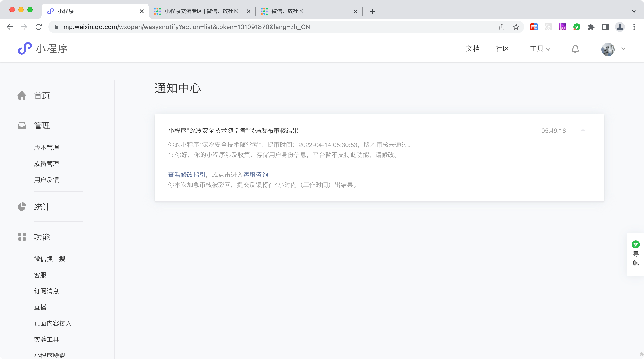
Task: Click the 首页 home icon
Action: coord(22,95)
